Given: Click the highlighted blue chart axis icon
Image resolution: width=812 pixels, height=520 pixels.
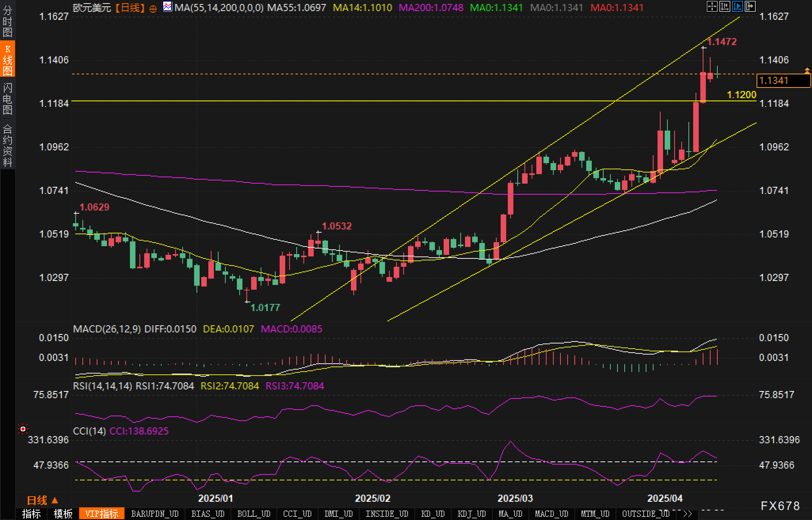Looking at the screenshot, I should point(737,6).
